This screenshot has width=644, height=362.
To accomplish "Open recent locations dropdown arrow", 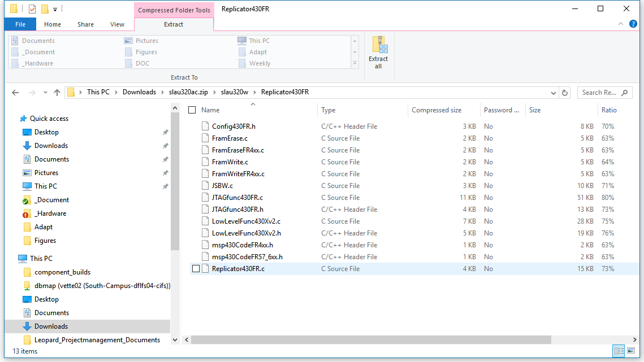I will (45, 93).
